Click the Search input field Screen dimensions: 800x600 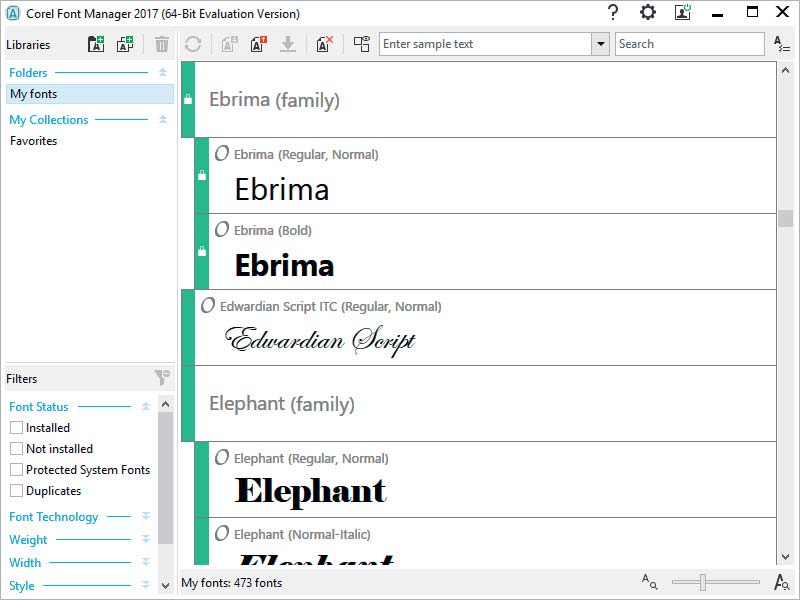(x=690, y=44)
